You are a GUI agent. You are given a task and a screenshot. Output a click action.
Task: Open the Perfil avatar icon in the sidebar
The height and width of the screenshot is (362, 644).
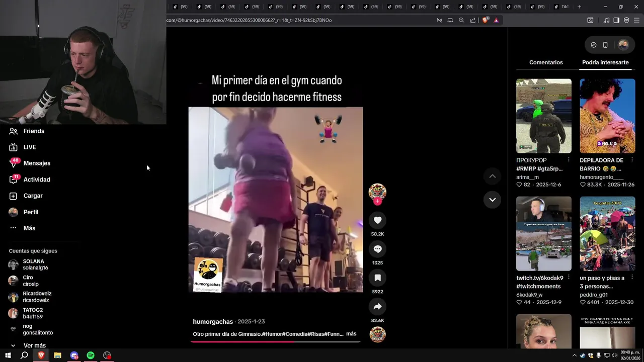[13, 212]
